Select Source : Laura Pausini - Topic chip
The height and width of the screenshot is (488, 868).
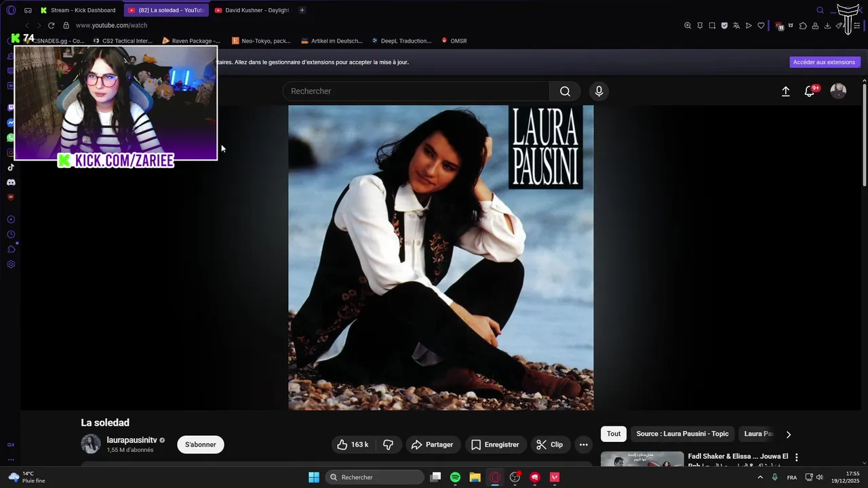[682, 434]
